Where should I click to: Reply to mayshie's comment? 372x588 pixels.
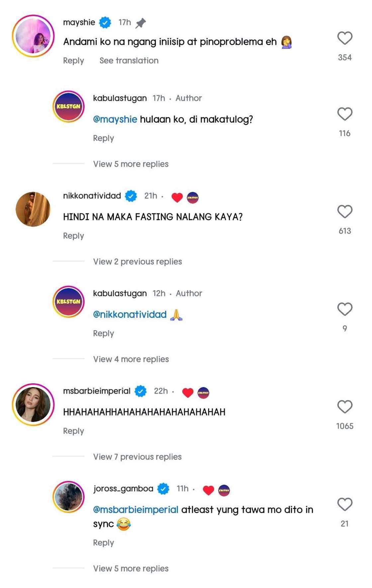point(73,61)
